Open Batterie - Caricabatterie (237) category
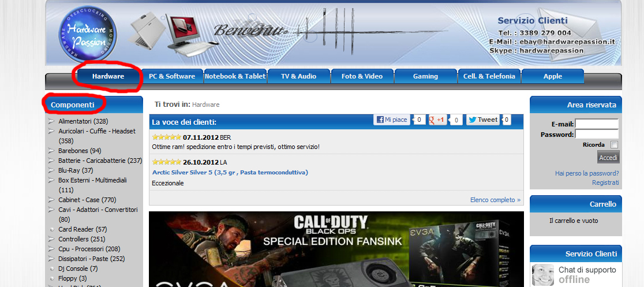Viewport: 644px width, 287px height. (x=100, y=161)
